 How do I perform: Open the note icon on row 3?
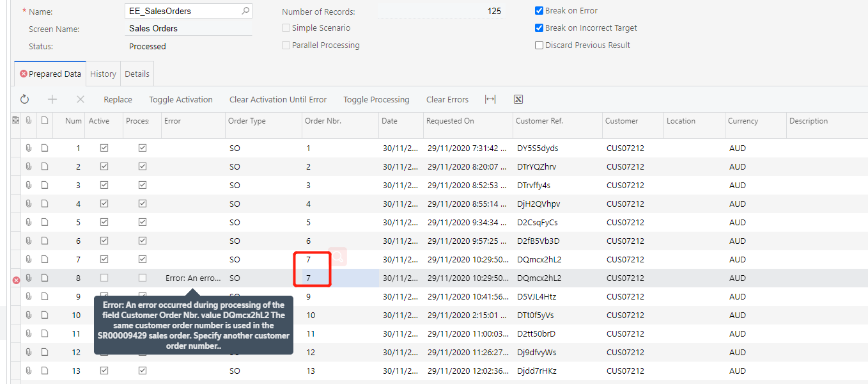[45, 186]
